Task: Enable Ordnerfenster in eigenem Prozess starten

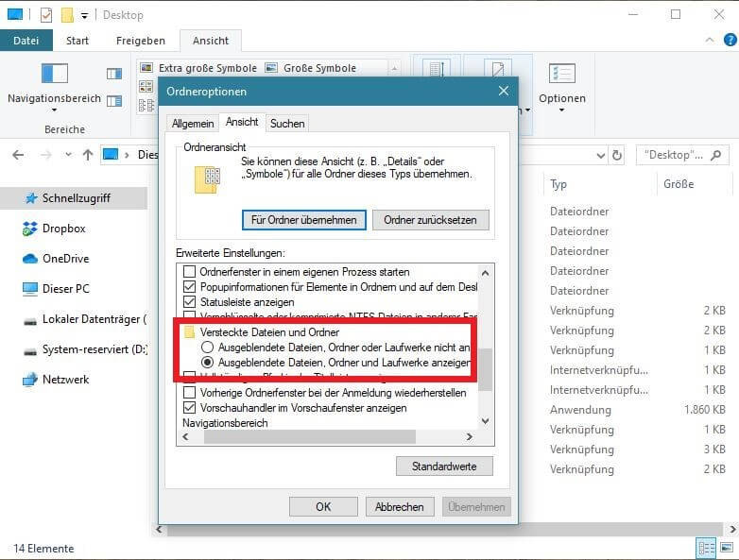Action: 189,272
